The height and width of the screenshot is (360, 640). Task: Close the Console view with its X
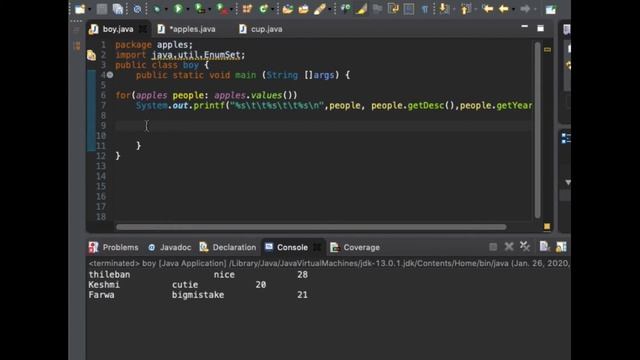[317, 247]
